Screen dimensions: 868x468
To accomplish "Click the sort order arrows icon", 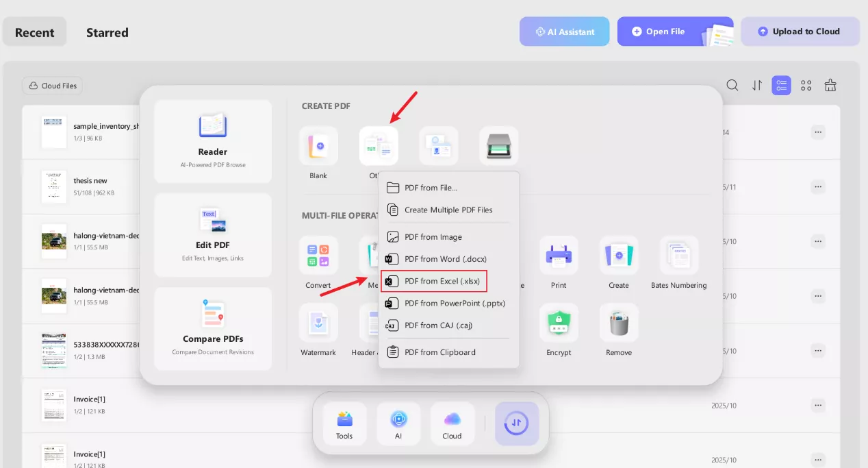I will coord(757,86).
